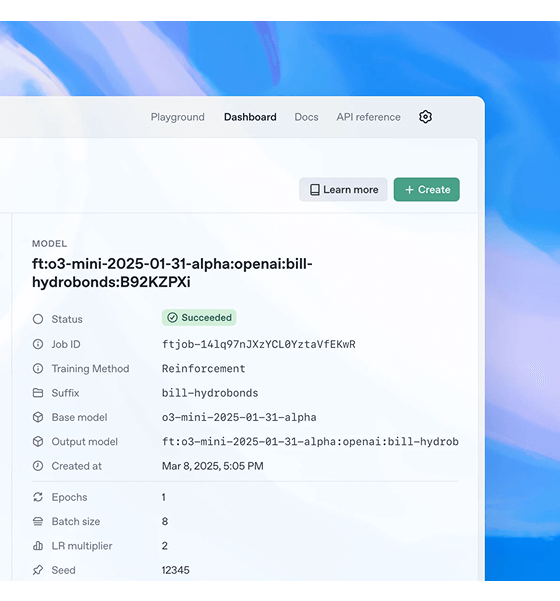The height and width of the screenshot is (601, 560).
Task: Click the Base model value o3-mini-2025-01-31-alpha
Action: [239, 417]
